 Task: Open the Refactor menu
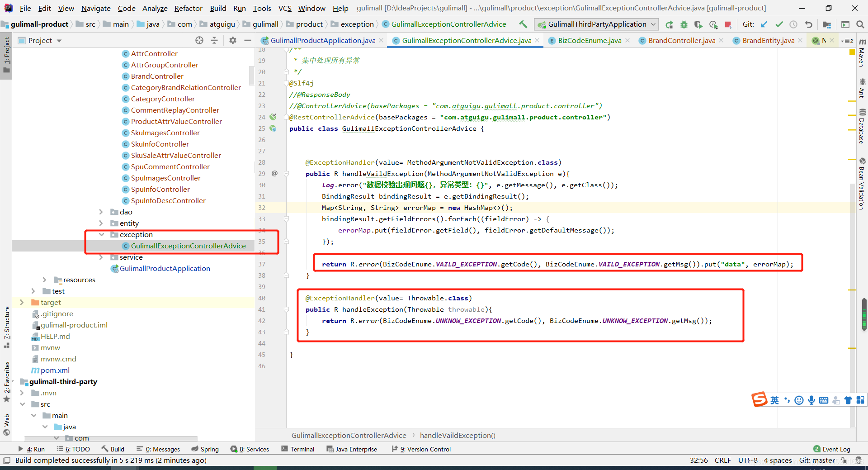pyautogui.click(x=188, y=8)
